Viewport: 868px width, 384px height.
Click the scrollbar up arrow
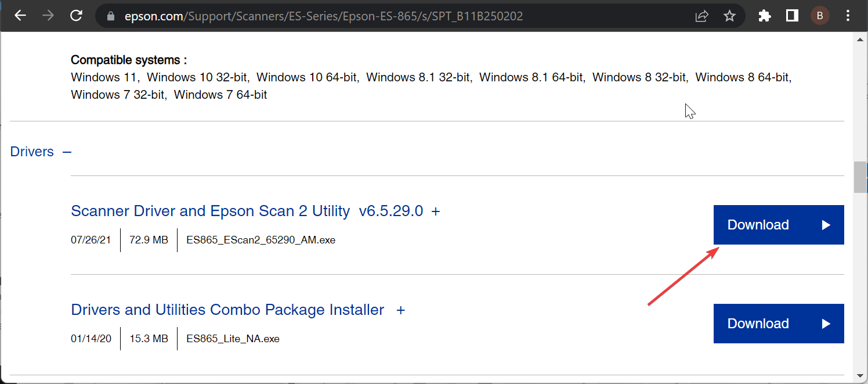tap(860, 40)
